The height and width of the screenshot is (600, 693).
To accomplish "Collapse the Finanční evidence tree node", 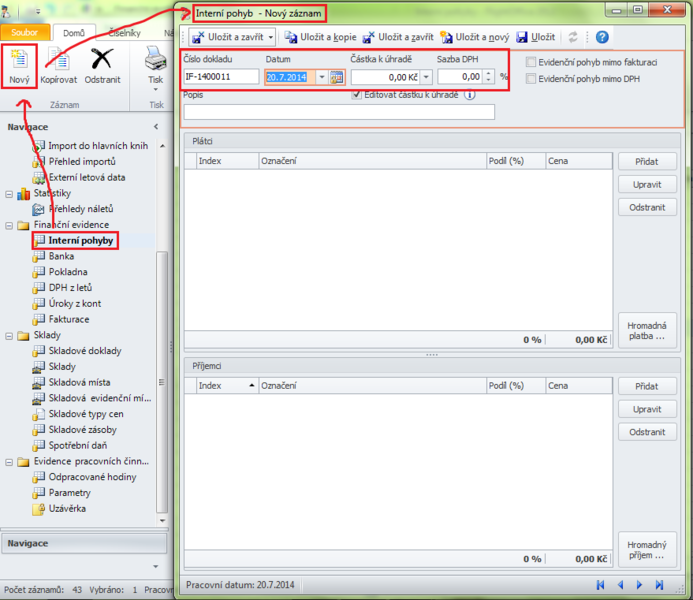I will click(x=10, y=225).
